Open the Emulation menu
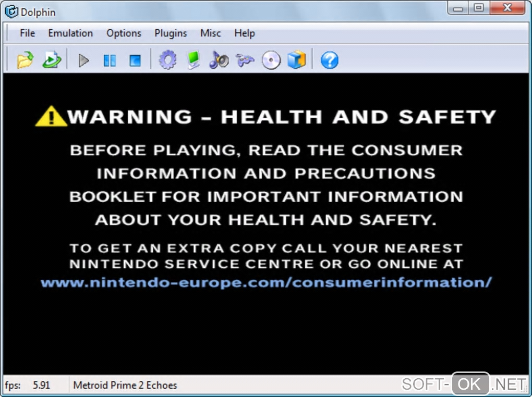 click(x=70, y=33)
